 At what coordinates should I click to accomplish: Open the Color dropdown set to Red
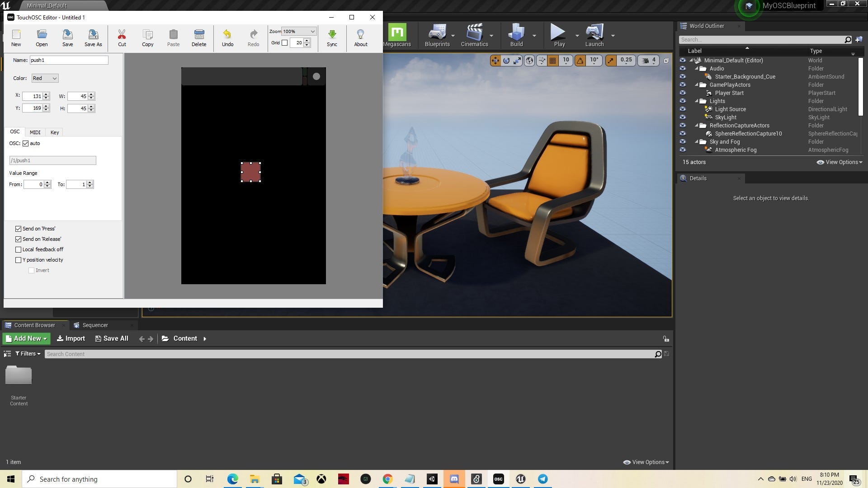coord(45,78)
